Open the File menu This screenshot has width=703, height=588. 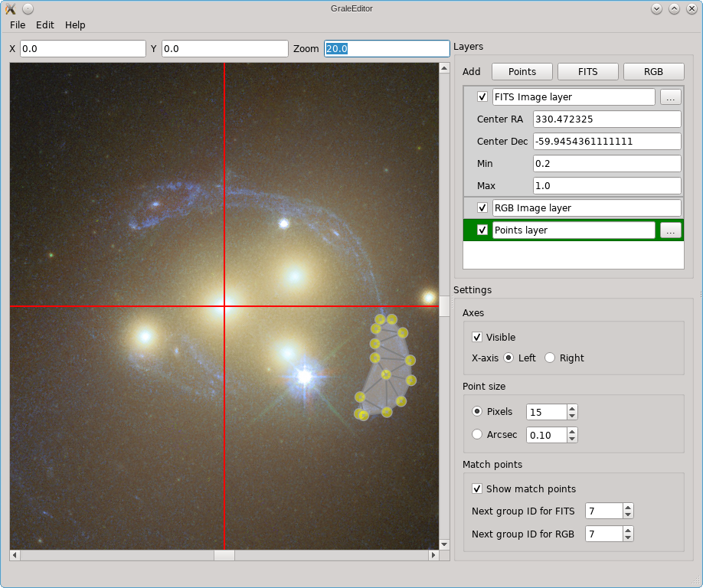[18, 25]
